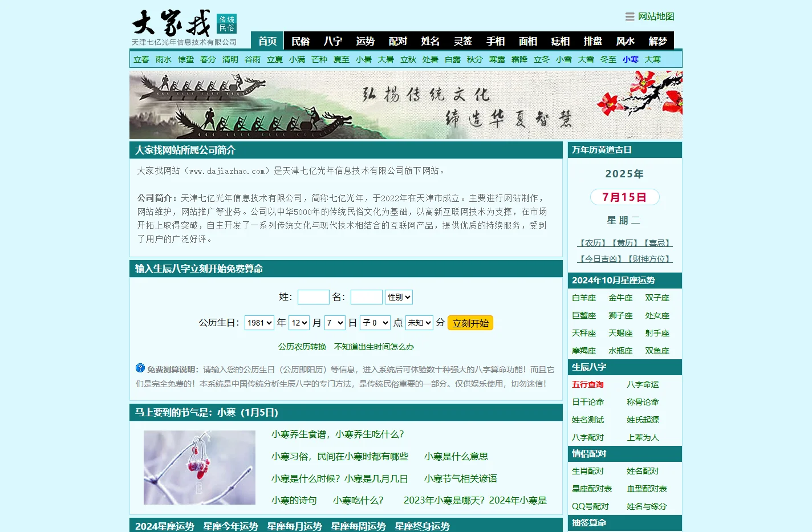Viewport: 812px width, 532px height.
Task: Open the 网站地图 menu icon
Action: pyautogui.click(x=630, y=17)
